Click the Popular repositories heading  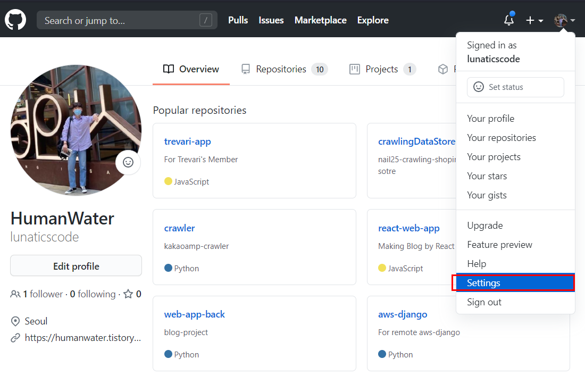point(199,111)
